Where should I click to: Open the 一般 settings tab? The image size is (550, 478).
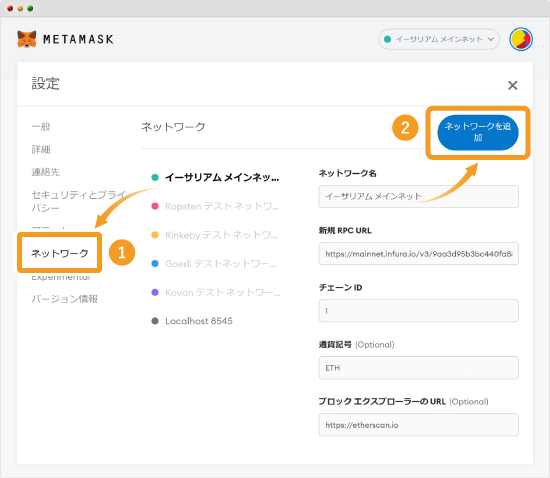(x=41, y=127)
